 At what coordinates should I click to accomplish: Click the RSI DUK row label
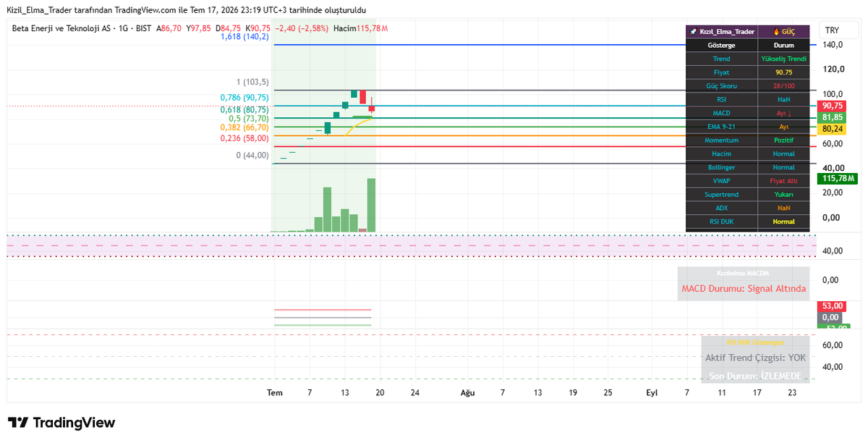[721, 221]
